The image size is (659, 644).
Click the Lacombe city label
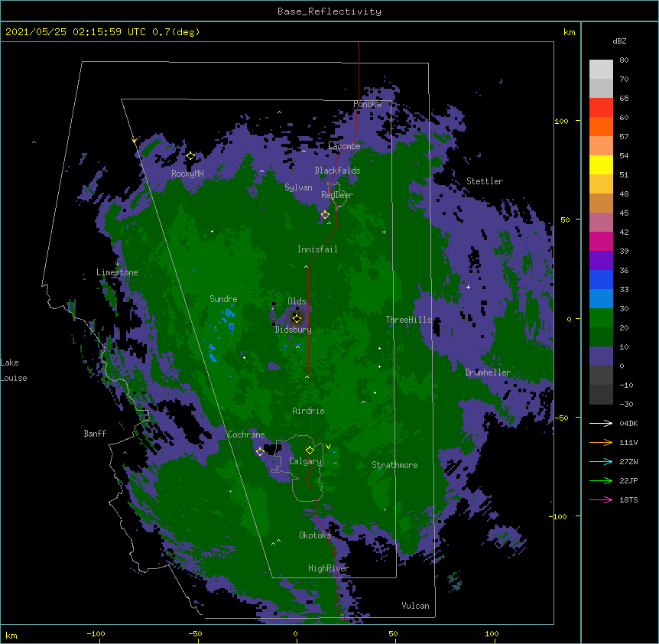coord(344,146)
